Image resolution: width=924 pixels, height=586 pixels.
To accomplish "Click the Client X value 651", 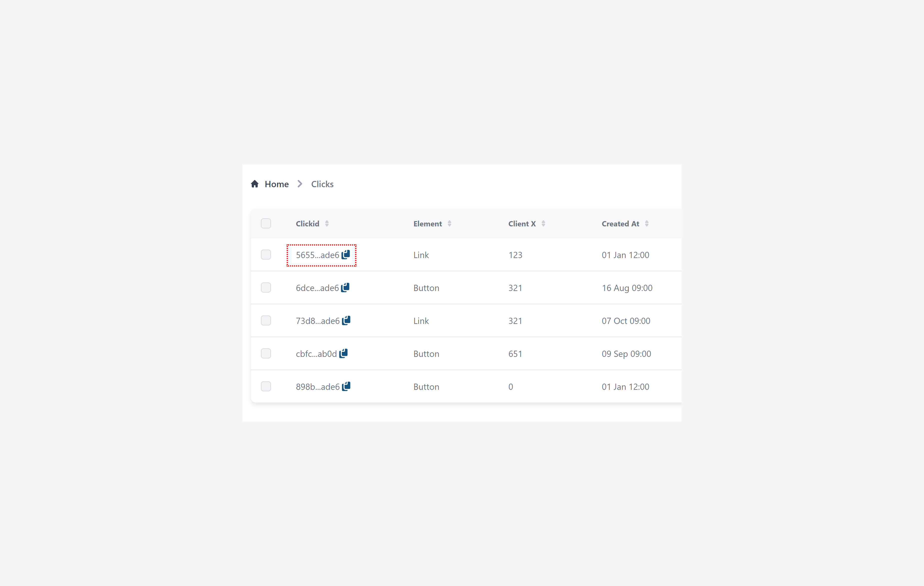I will point(515,354).
